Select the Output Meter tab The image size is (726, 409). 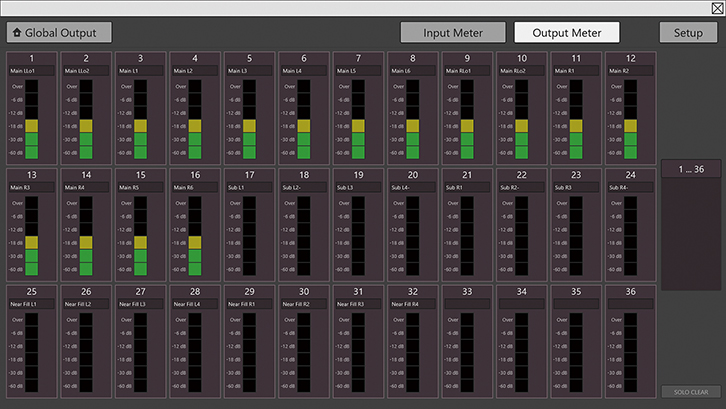tap(566, 32)
